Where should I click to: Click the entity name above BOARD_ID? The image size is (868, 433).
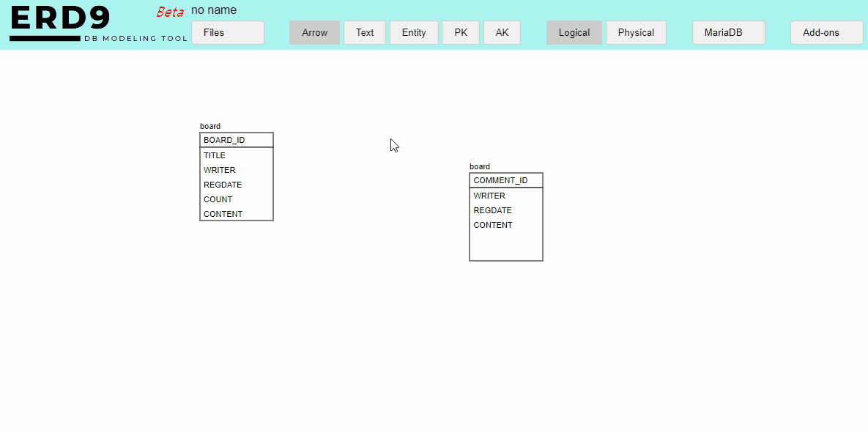pyautogui.click(x=210, y=126)
